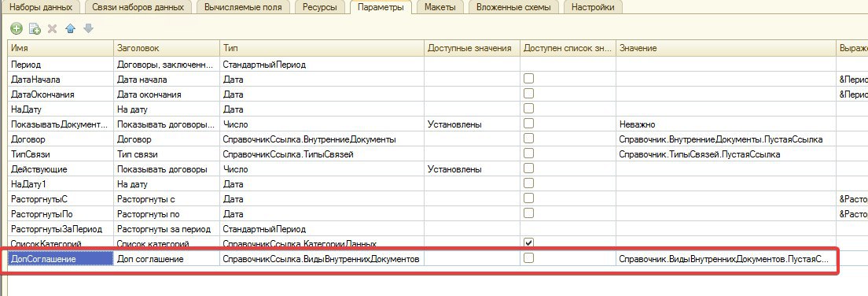Click the 'Расторгнуты за период' title cell
The width and height of the screenshot is (868, 296).
coord(167,229)
